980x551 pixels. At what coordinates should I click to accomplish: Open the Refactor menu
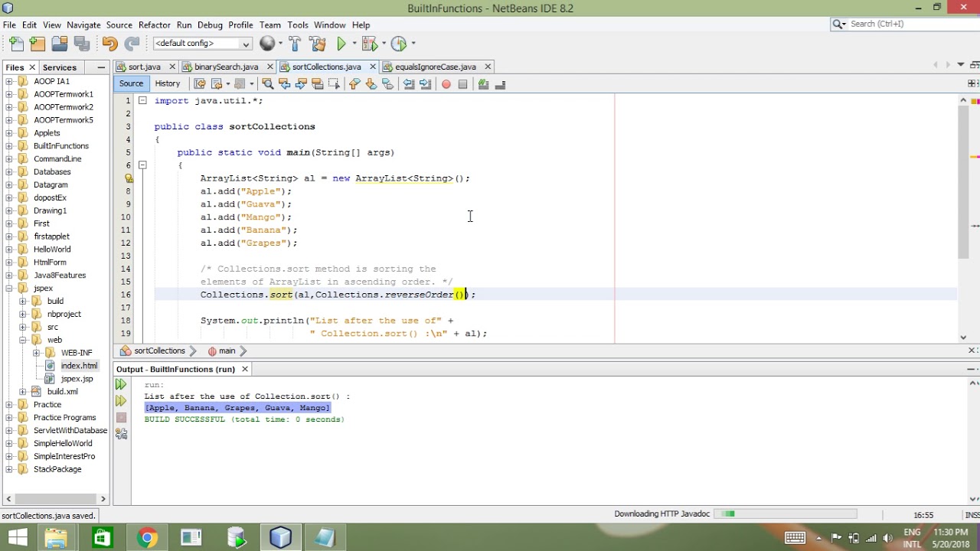coord(155,25)
